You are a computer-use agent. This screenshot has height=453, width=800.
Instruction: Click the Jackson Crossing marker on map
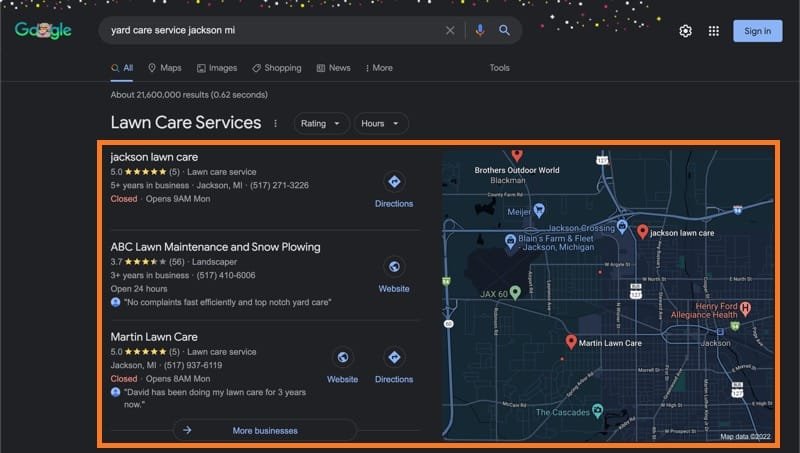pos(622,226)
